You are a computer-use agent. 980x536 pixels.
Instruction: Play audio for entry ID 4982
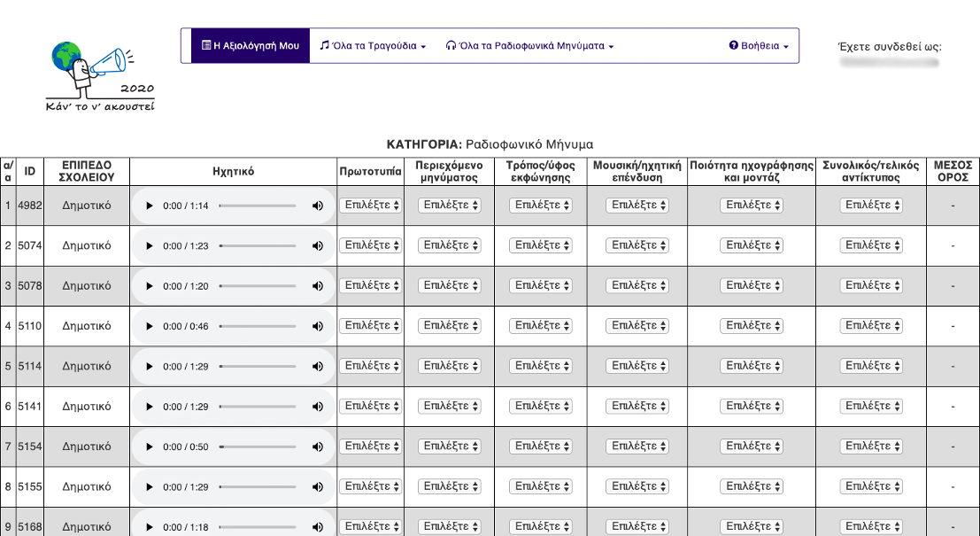[149, 206]
